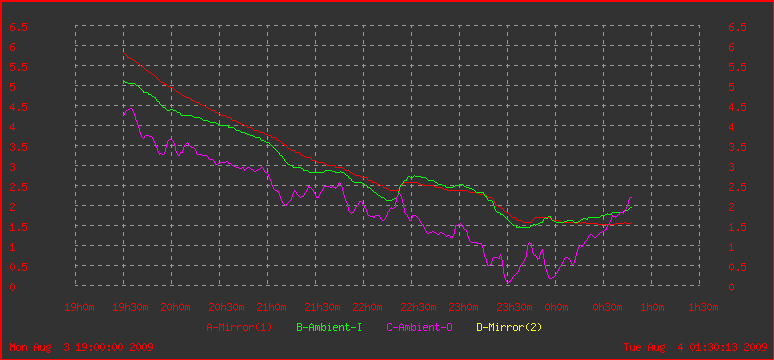Select the C-Ambient-O legend entry

pos(419,327)
